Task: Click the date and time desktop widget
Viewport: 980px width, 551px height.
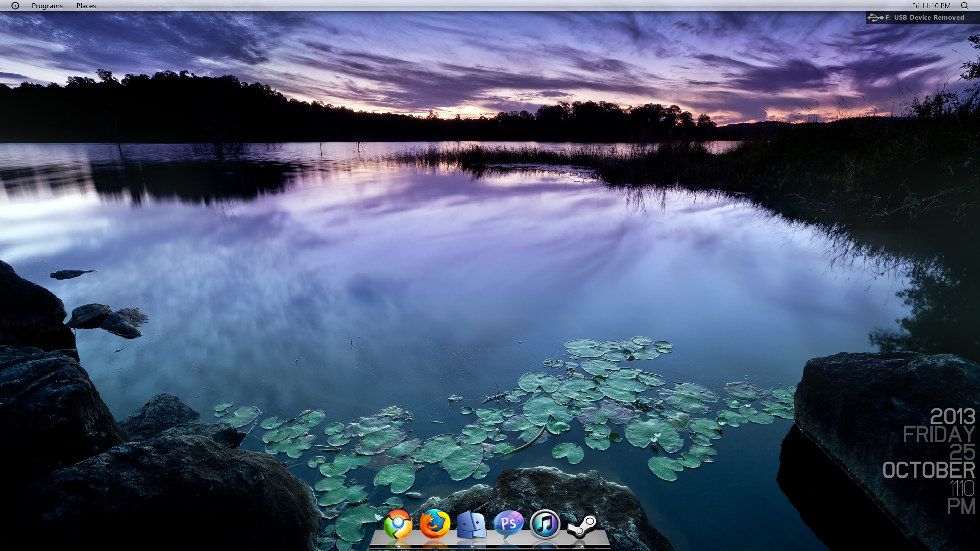Action: pos(929,461)
